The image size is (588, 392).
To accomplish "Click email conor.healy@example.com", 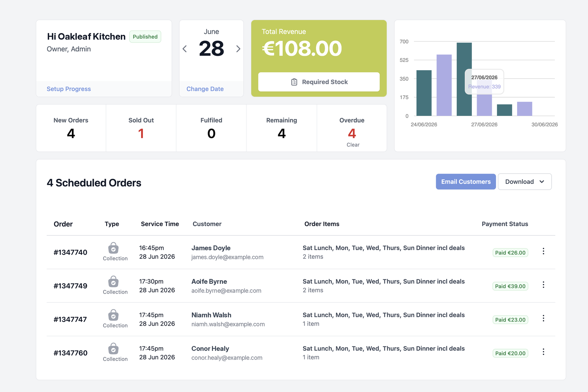I will pos(227,358).
